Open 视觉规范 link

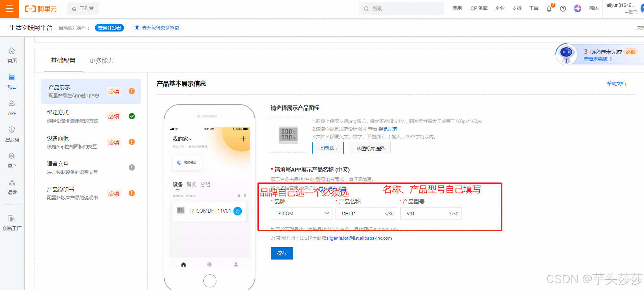coord(388,129)
